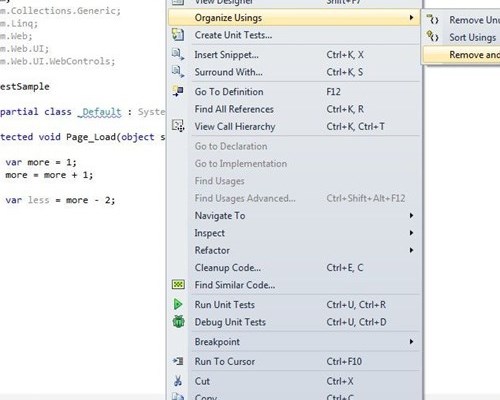This screenshot has width=500, height=400.
Task: Click the Go To Definition icon
Action: coord(178,91)
